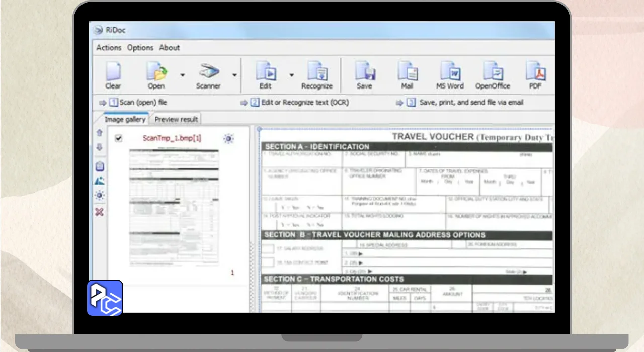Click the step 1 'Scan (open) file' label

coord(143,103)
